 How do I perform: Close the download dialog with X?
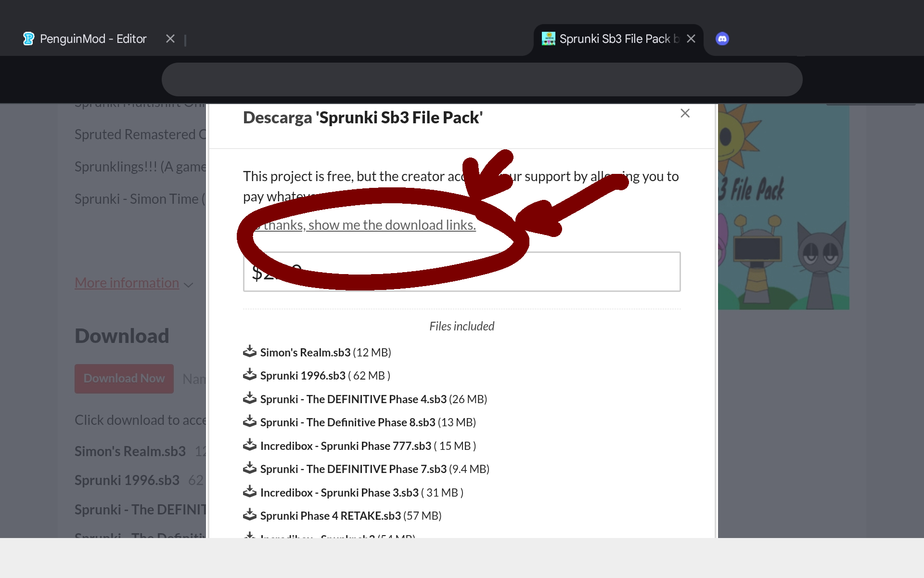coord(685,113)
